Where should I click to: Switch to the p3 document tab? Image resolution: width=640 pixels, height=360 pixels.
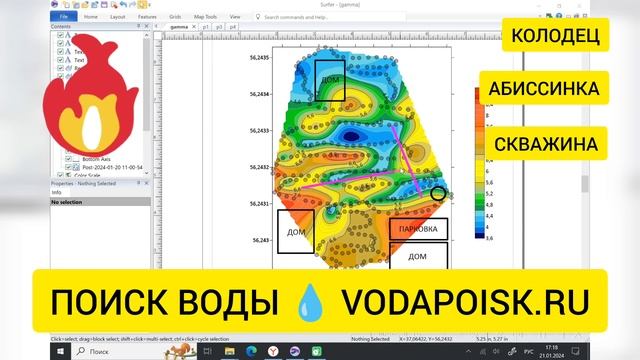[219, 27]
